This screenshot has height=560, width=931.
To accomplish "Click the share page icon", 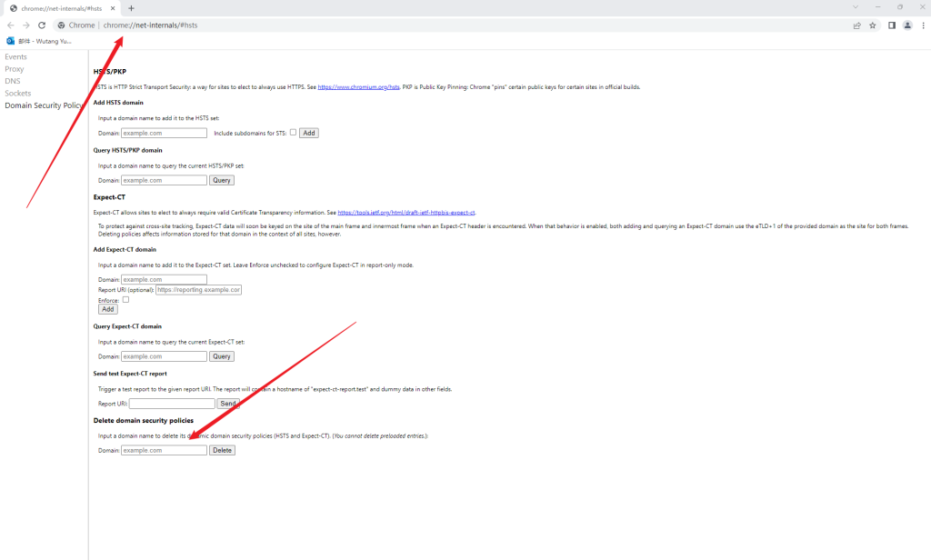I will coord(856,25).
